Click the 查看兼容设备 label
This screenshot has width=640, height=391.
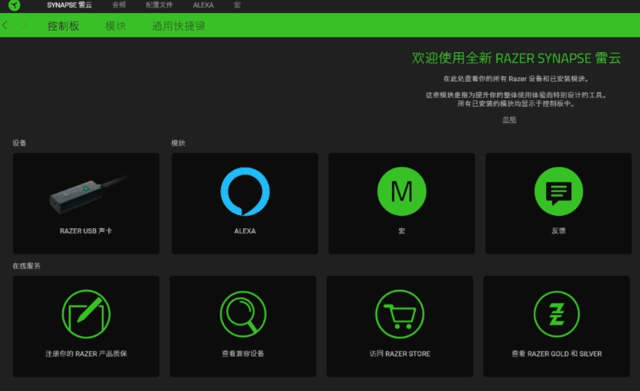[x=243, y=353]
